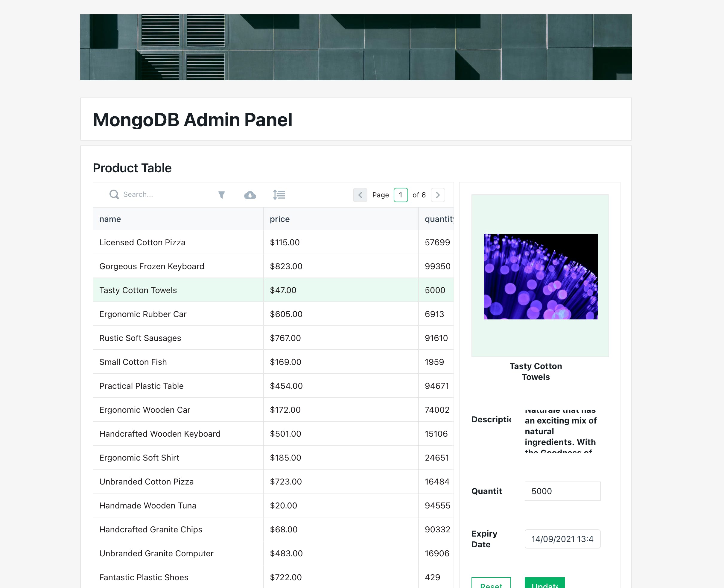Go to next page arrow

(437, 195)
